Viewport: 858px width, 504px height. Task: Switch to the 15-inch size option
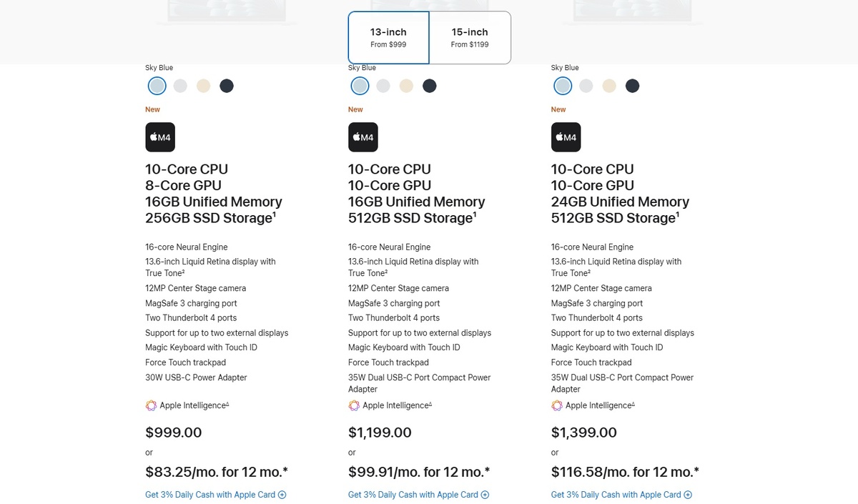(470, 38)
